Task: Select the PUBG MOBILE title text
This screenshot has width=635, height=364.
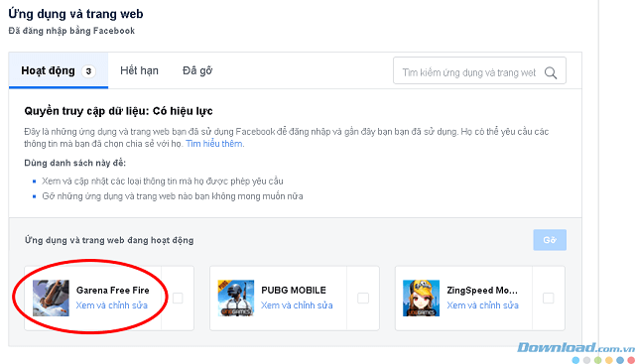Action: coord(294,291)
